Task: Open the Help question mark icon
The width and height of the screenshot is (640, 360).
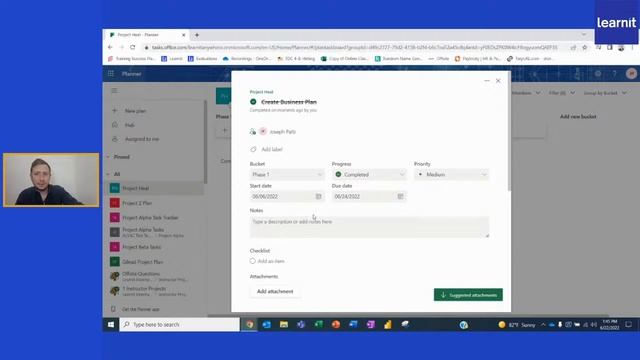Action: coord(614,74)
